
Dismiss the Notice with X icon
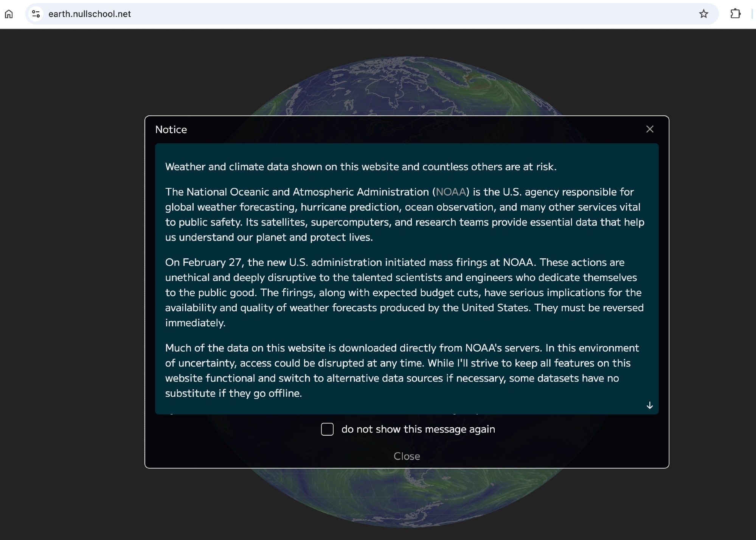tap(650, 129)
